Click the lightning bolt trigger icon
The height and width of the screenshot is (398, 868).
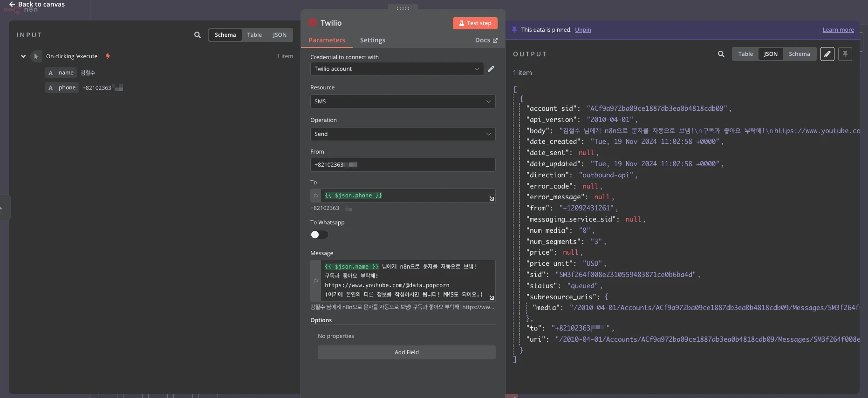pyautogui.click(x=108, y=56)
